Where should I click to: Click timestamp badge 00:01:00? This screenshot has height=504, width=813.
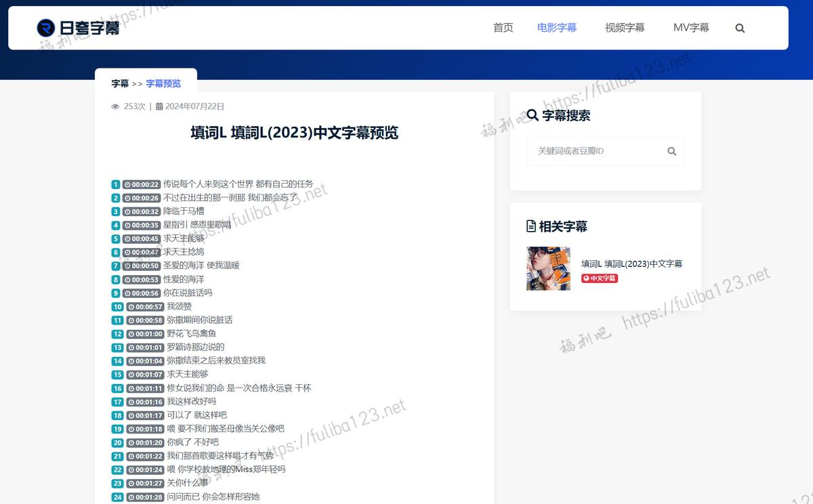[146, 334]
